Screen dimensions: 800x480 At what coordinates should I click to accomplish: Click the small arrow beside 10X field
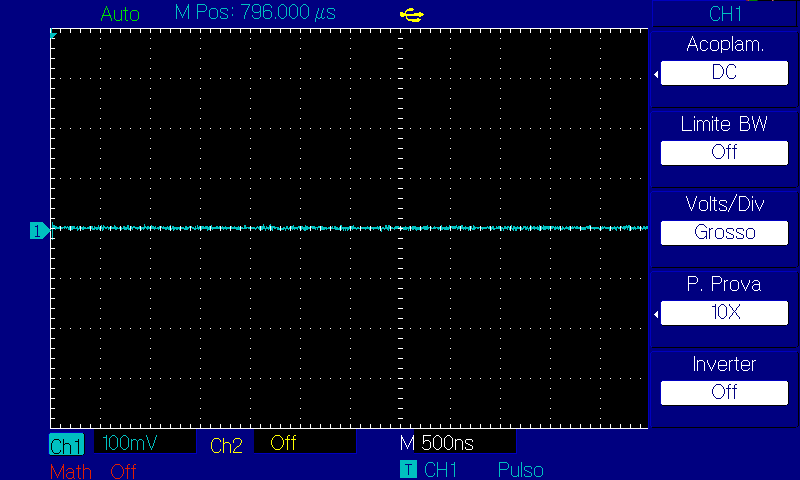(x=656, y=315)
